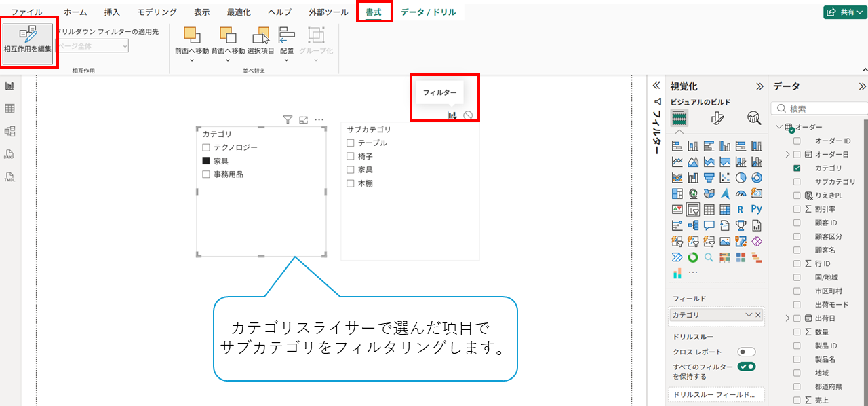
Task: Tick the サブカテゴリ field checkbox in data pane
Action: pos(797,182)
